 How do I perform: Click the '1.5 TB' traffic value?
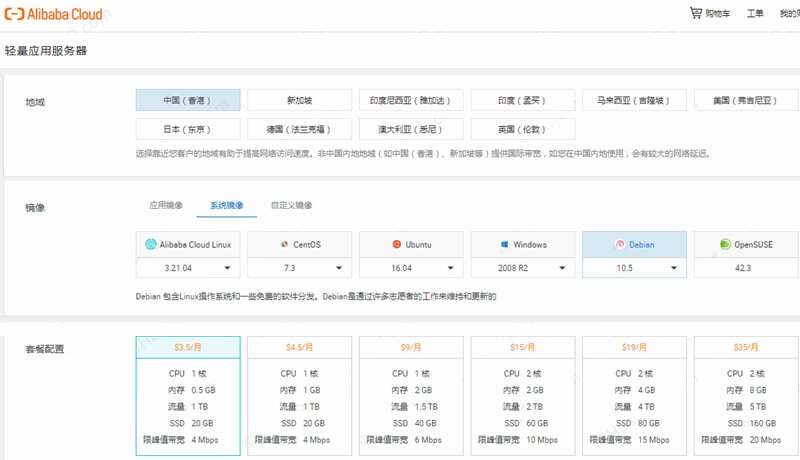click(427, 406)
